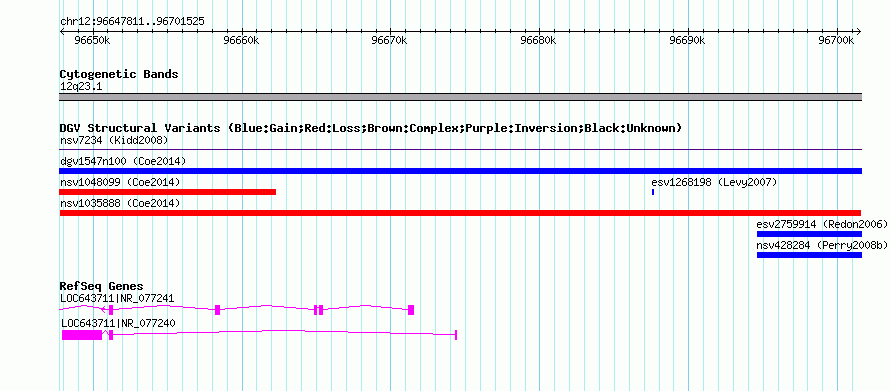890x391 pixels.
Task: Click the NR_077240 transcript end marker
Action: [x=456, y=335]
